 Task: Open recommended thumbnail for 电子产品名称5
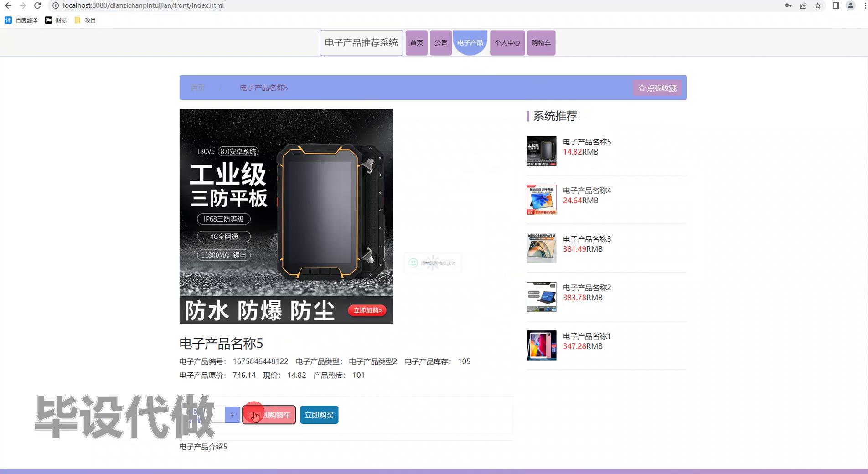[541, 151]
